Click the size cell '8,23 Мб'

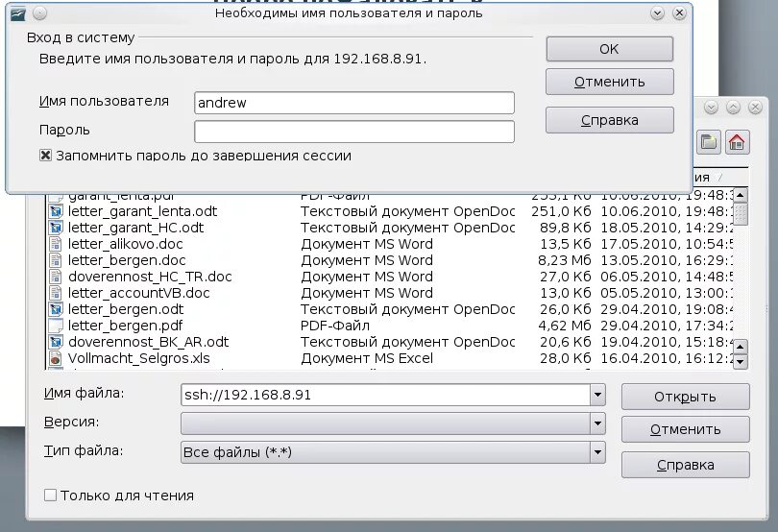(564, 260)
